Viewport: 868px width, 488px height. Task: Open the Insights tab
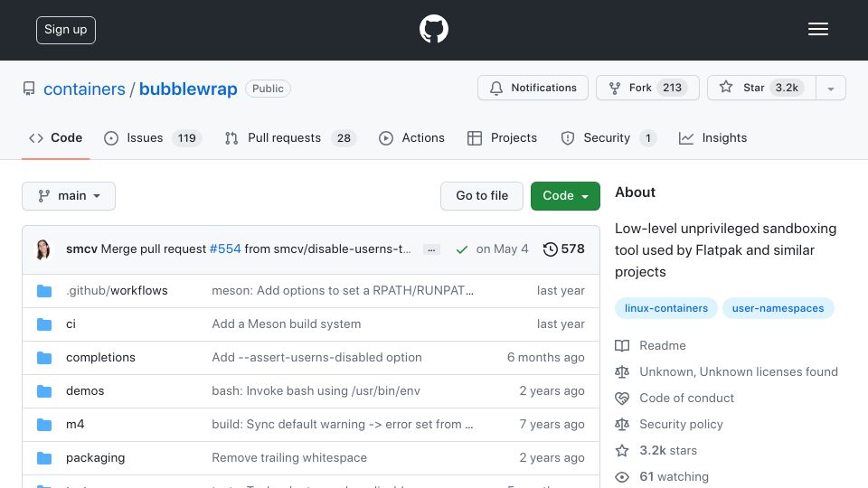[713, 137]
